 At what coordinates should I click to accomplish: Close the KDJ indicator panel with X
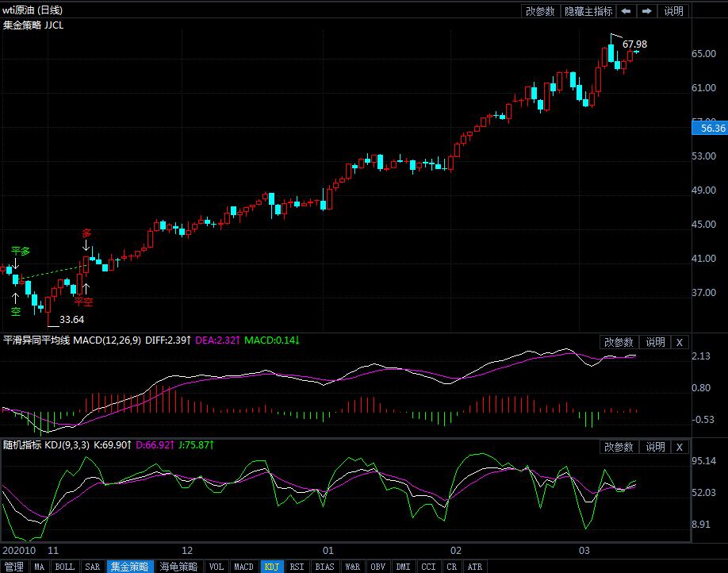tap(680, 447)
